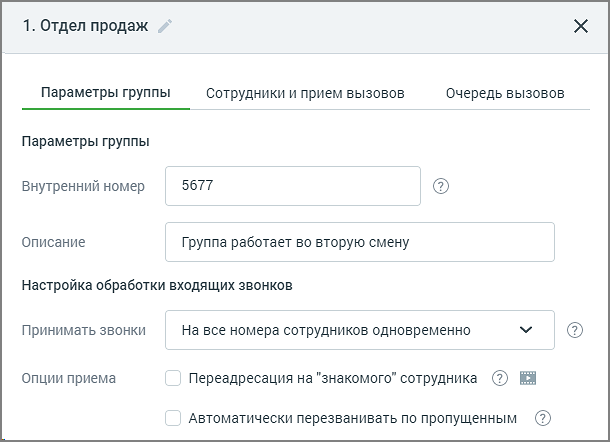Viewport: 610px width, 442px height.
Task: Click the "1. Отдел продаж" title text
Action: pyautogui.click(x=86, y=26)
